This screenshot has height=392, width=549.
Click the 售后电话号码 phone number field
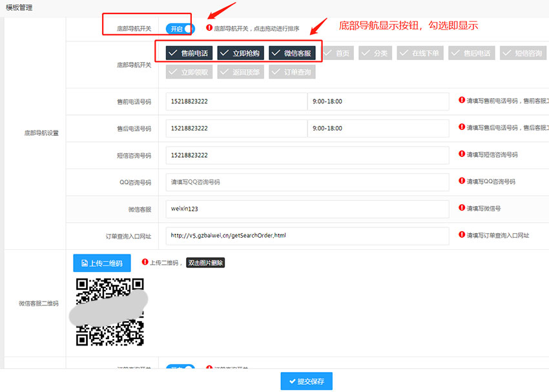coord(236,129)
